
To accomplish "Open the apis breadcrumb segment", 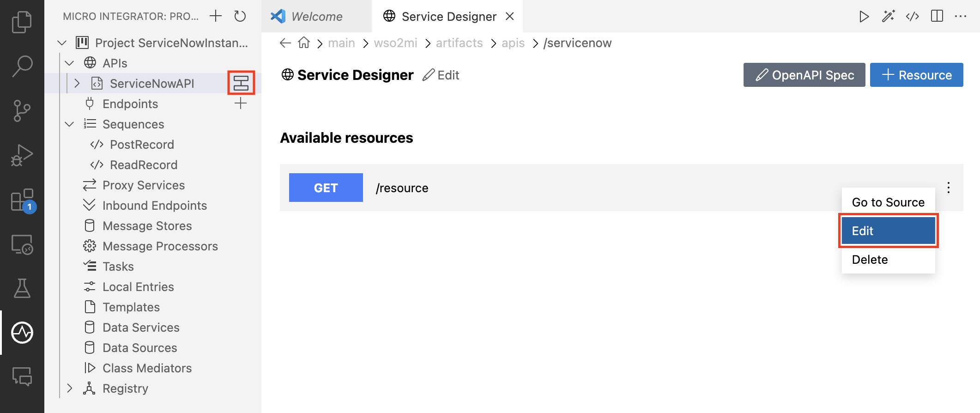I will pos(513,43).
